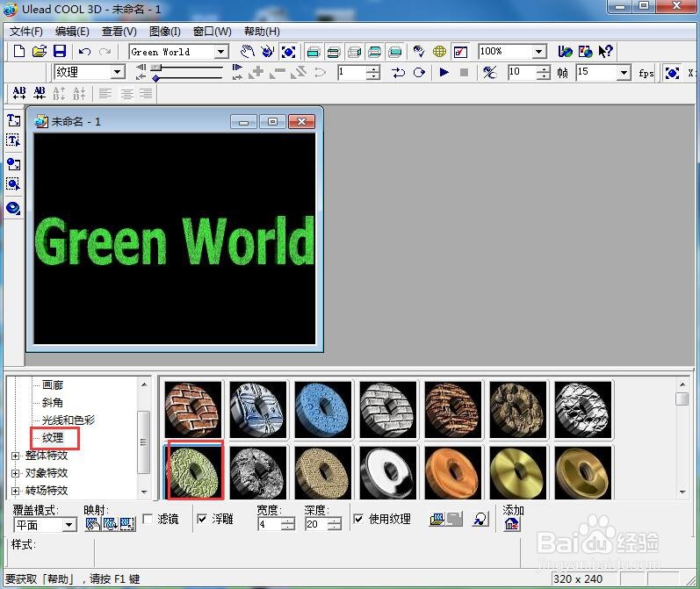Open the 图像(I) menu
The width and height of the screenshot is (700, 589).
point(165,32)
